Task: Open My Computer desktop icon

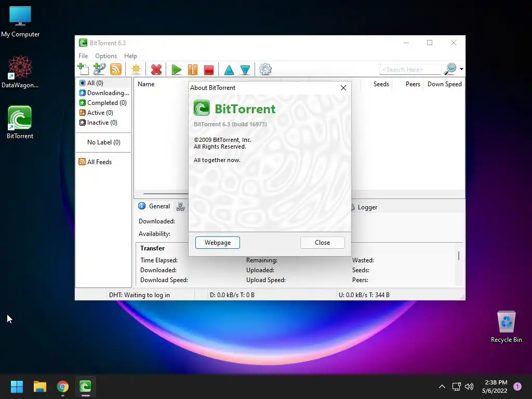Action: pyautogui.click(x=20, y=22)
